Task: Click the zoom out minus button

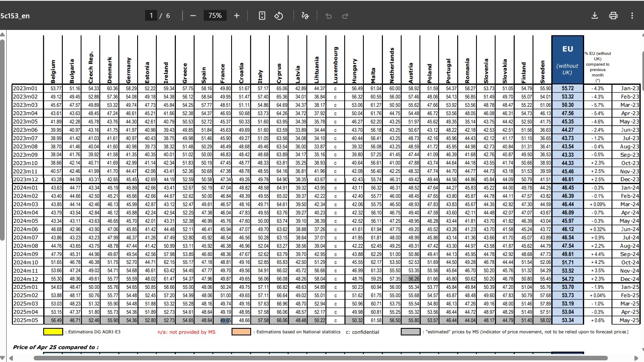Action: click(x=193, y=16)
